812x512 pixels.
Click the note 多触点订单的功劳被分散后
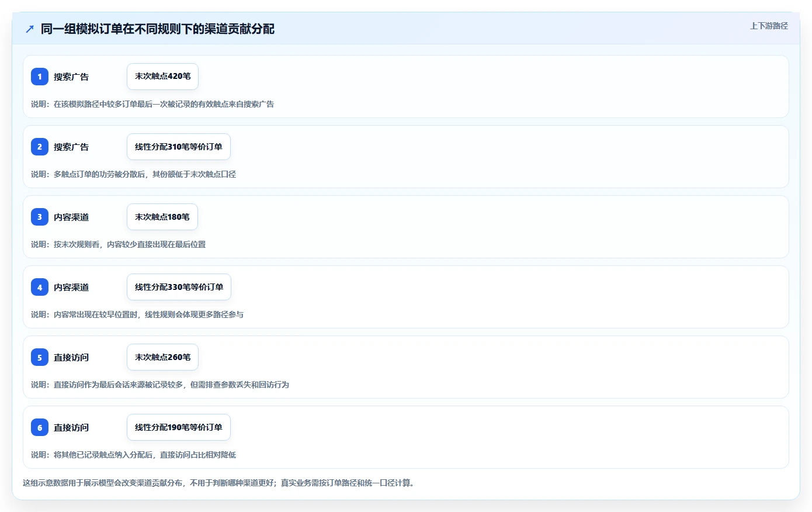pos(134,174)
